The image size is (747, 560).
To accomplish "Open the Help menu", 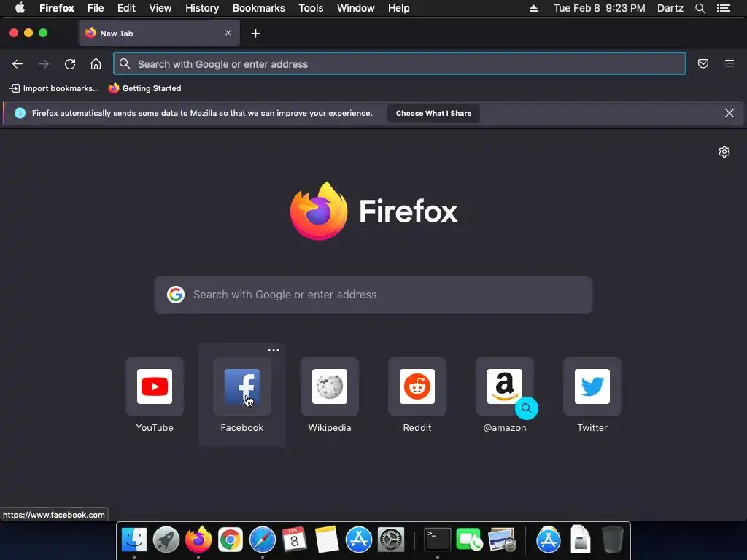I will (399, 8).
